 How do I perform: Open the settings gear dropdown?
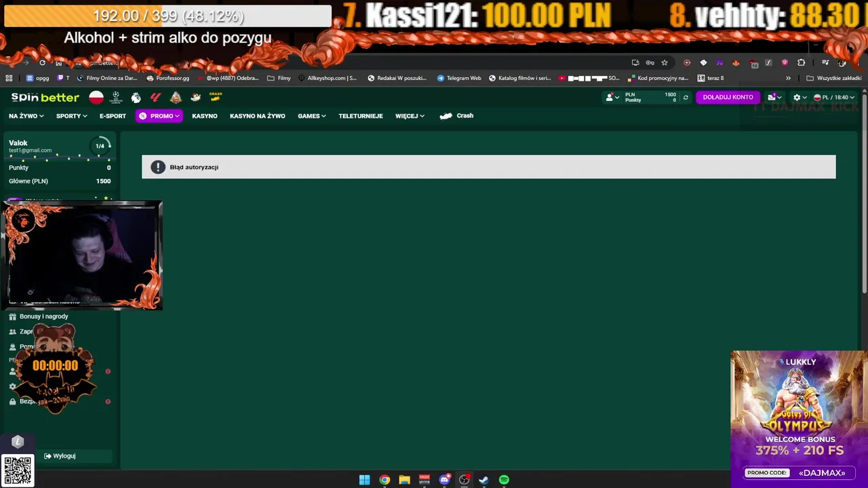800,98
